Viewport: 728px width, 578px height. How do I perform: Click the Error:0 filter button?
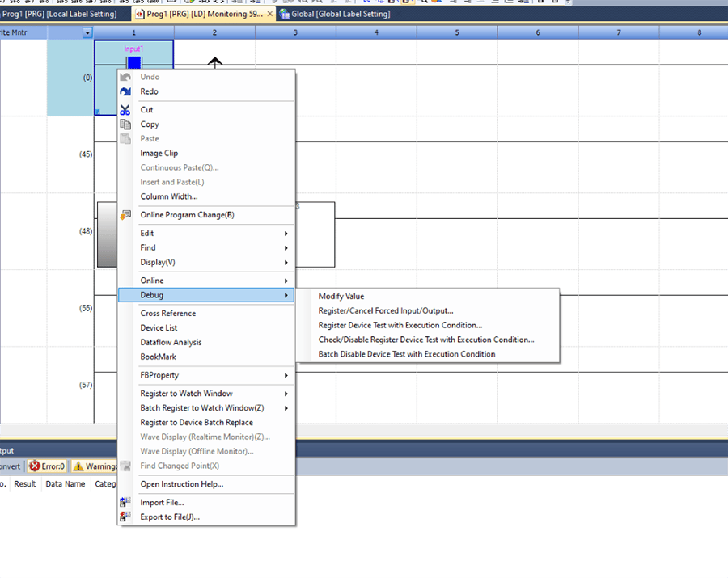pyautogui.click(x=47, y=466)
